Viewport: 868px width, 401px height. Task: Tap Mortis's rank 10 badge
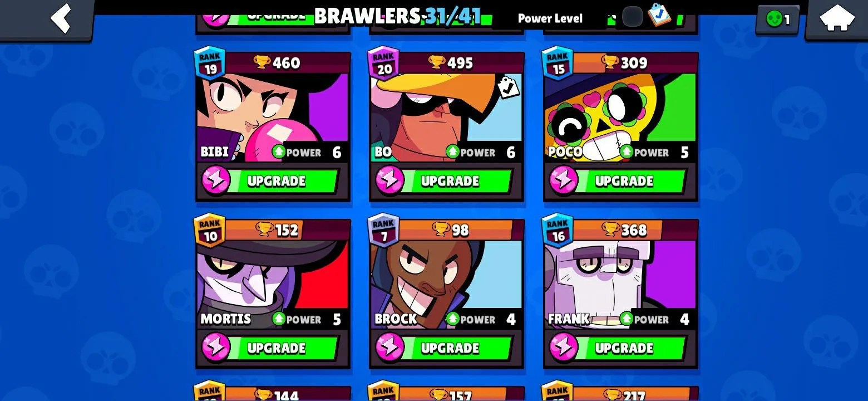210,230
